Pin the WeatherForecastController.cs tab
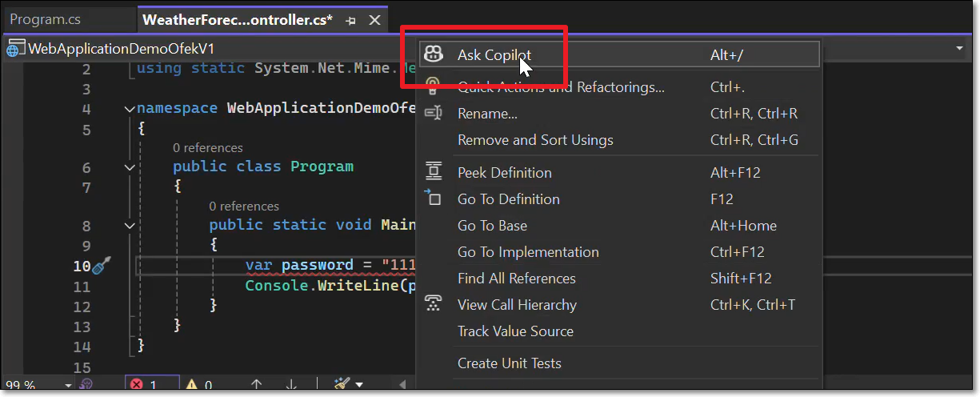980x397 pixels. click(350, 21)
